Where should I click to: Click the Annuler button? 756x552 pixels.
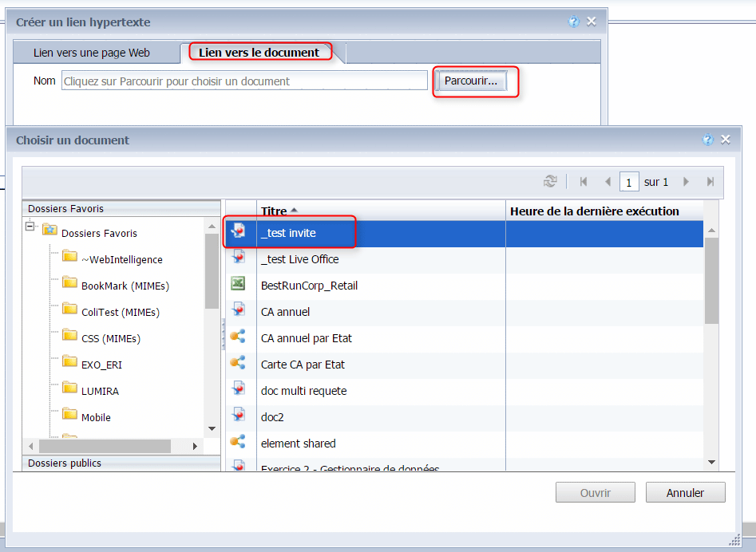click(685, 493)
